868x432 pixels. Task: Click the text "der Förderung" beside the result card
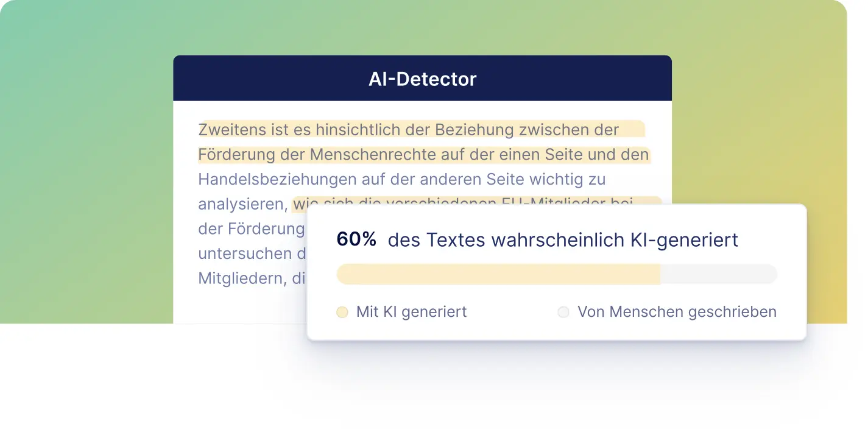[x=251, y=229]
